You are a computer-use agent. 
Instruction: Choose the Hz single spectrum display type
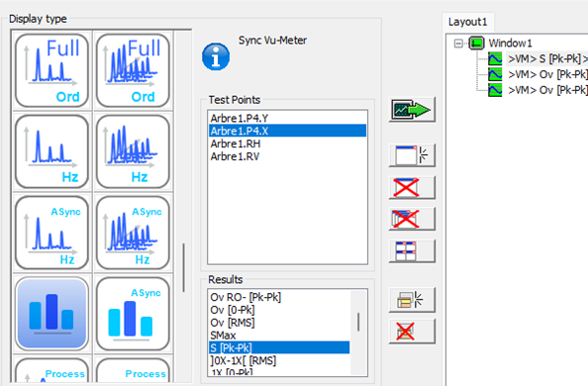tap(51, 151)
